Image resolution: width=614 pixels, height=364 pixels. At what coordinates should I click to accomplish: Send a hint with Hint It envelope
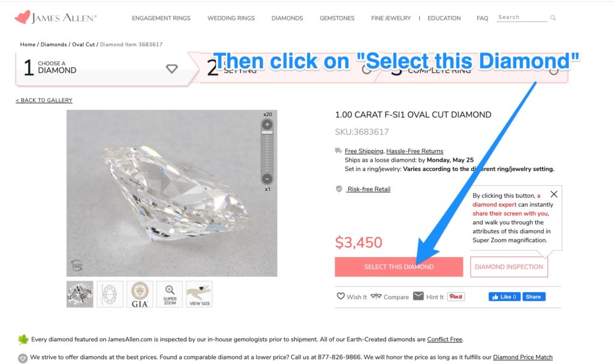tap(419, 296)
